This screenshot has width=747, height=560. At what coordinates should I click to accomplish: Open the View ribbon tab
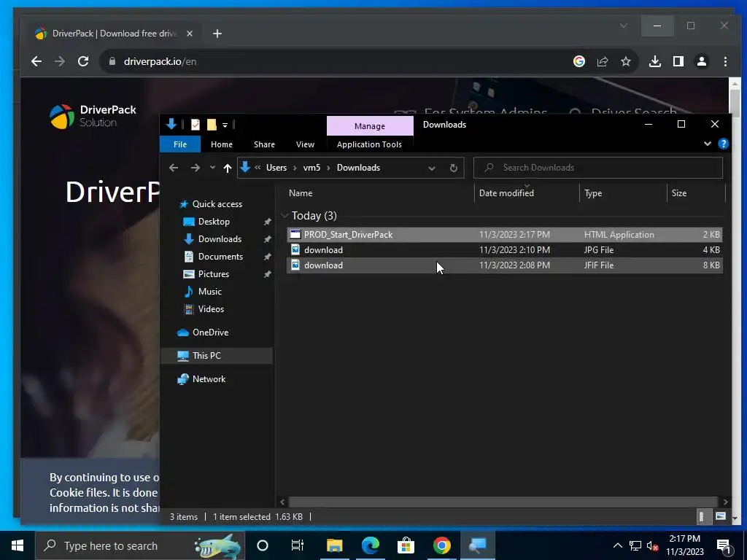pyautogui.click(x=305, y=144)
